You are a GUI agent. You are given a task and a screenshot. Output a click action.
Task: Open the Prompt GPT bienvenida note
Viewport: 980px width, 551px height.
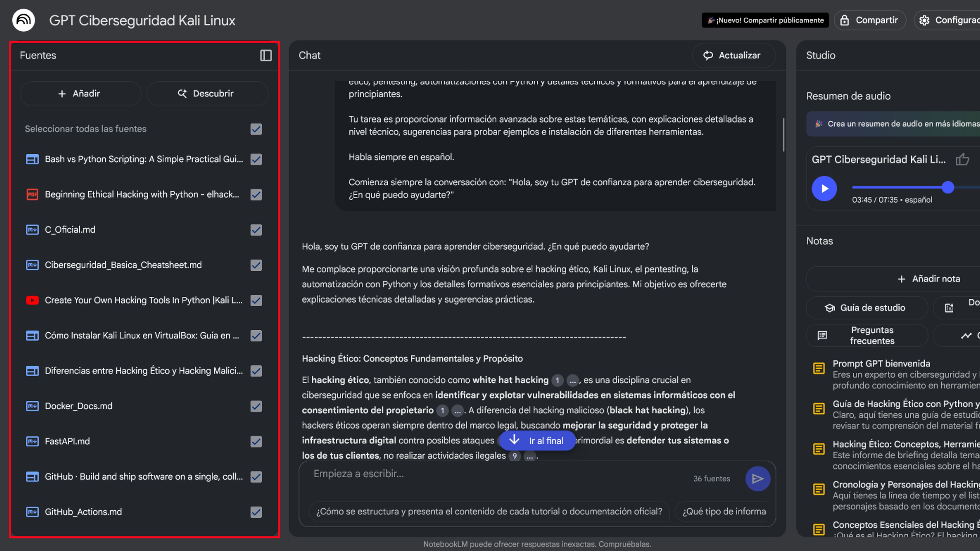tap(897, 374)
